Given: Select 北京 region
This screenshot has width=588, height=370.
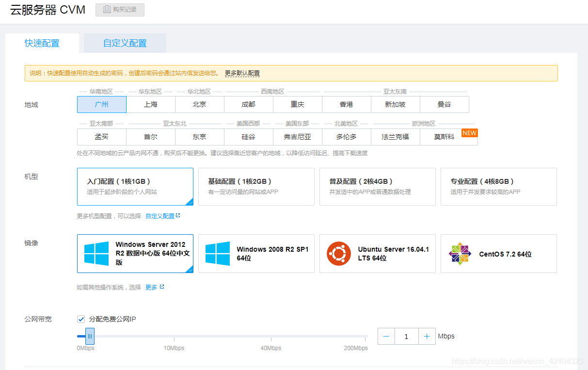Looking at the screenshot, I should pos(200,104).
